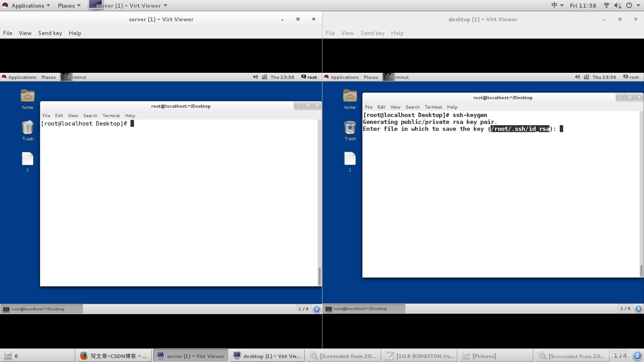The width and height of the screenshot is (644, 362).
Task: Switch to 'desktop (1) – Virt Vie...' taskbar item
Action: 267,356
